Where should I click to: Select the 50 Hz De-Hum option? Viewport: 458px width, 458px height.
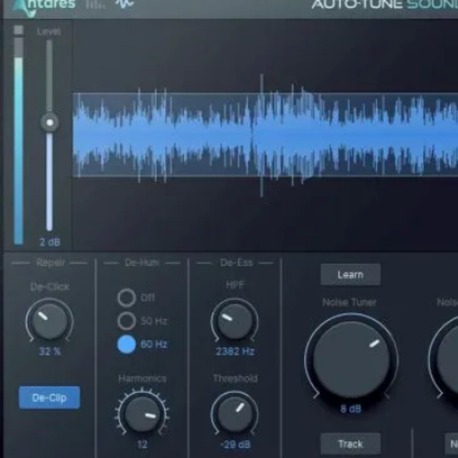coord(126,321)
